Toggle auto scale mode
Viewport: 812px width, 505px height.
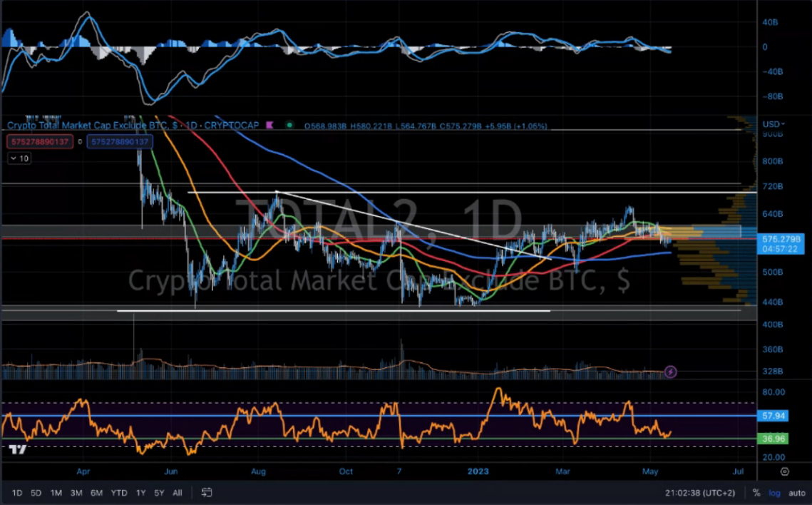(x=796, y=493)
